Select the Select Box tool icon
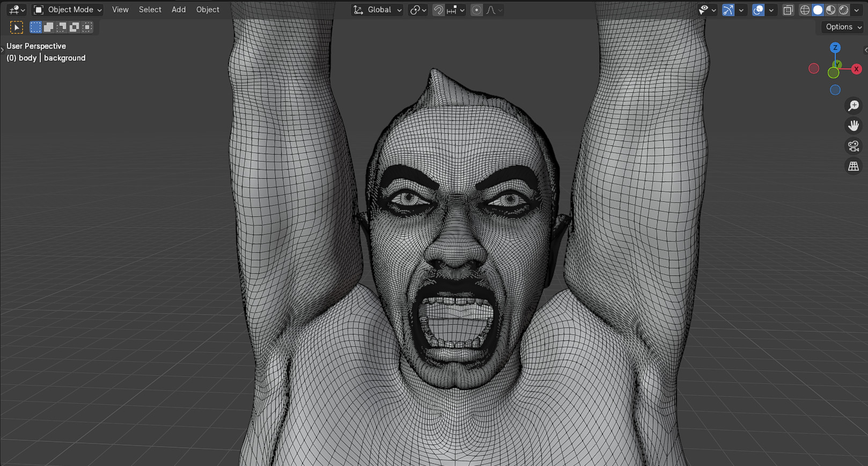The image size is (868, 466). point(17,27)
